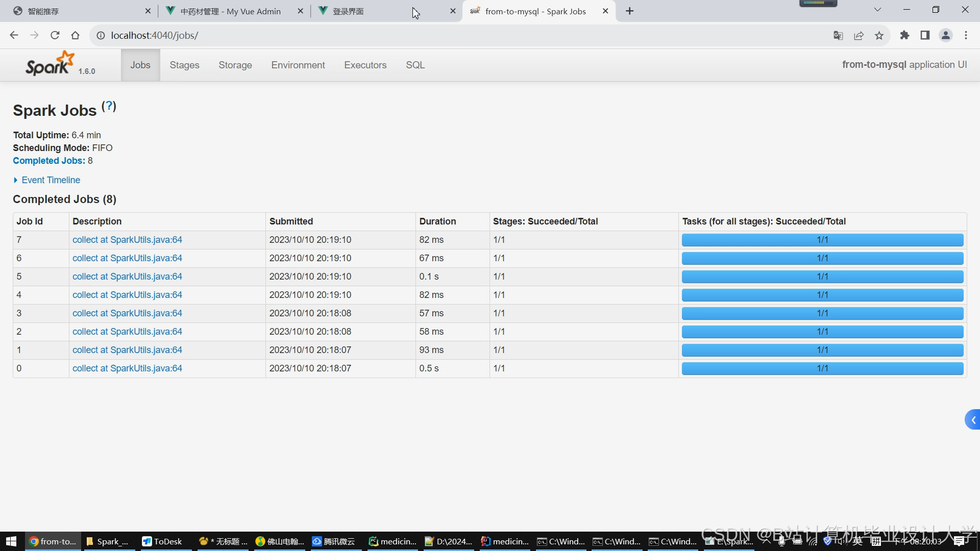Open job 7 collect at SparkUtils link
Viewport: 980px width, 551px height.
click(127, 240)
